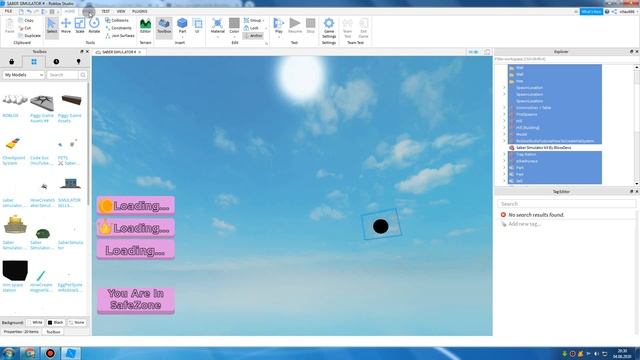Viewport: 640px width, 360px height.
Task: Toggle the Anchor button
Action: (253, 36)
